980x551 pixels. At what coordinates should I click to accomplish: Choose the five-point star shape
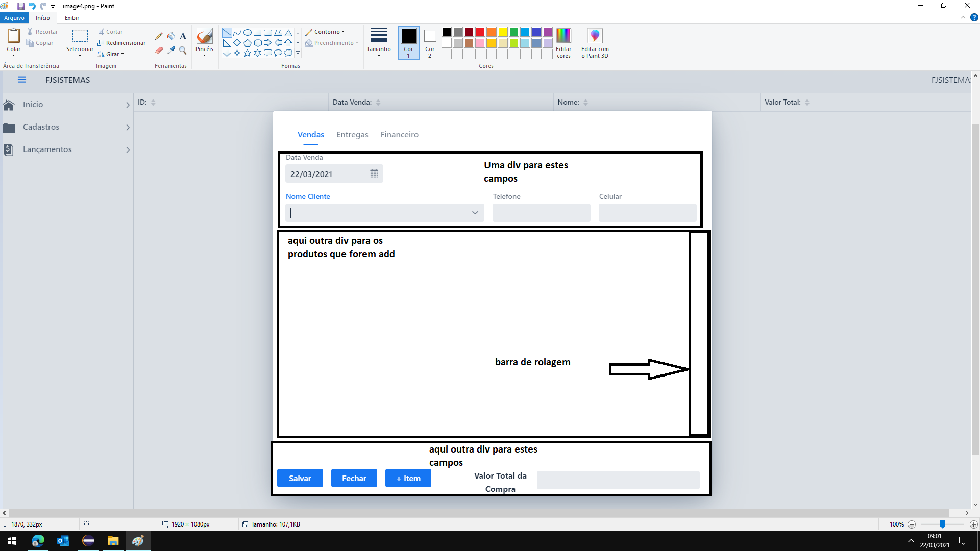coord(247,53)
